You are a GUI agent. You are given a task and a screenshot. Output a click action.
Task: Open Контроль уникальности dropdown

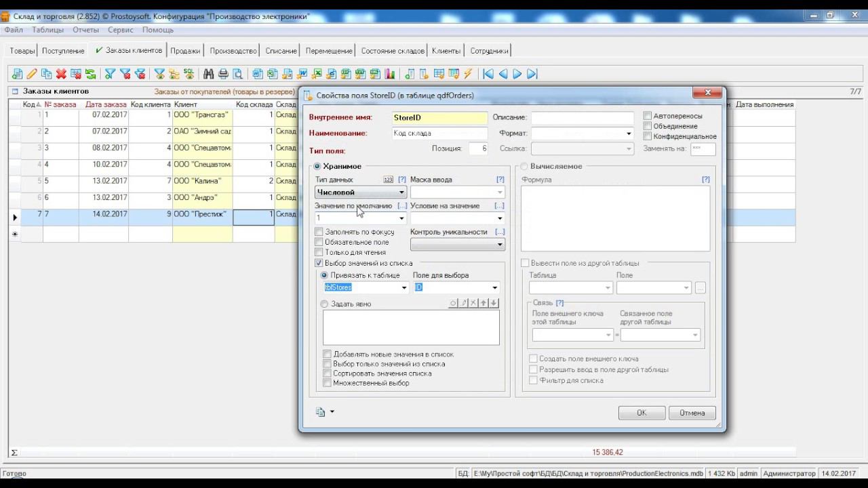500,244
